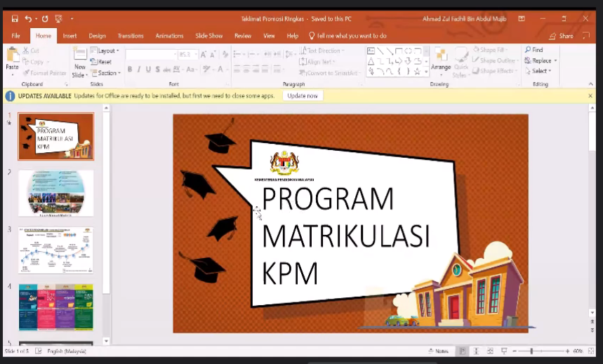The height and width of the screenshot is (364, 603).
Task: Expand the shapes gallery
Action: [426, 72]
